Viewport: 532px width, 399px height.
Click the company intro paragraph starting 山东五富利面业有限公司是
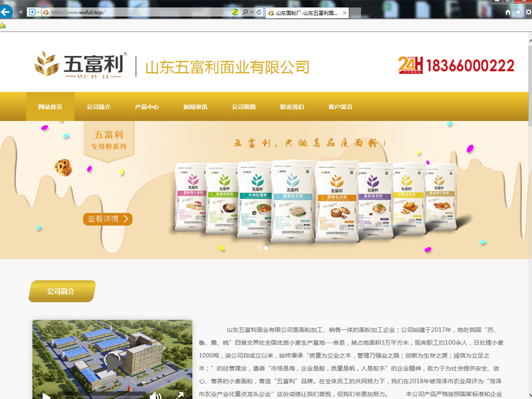click(351, 362)
